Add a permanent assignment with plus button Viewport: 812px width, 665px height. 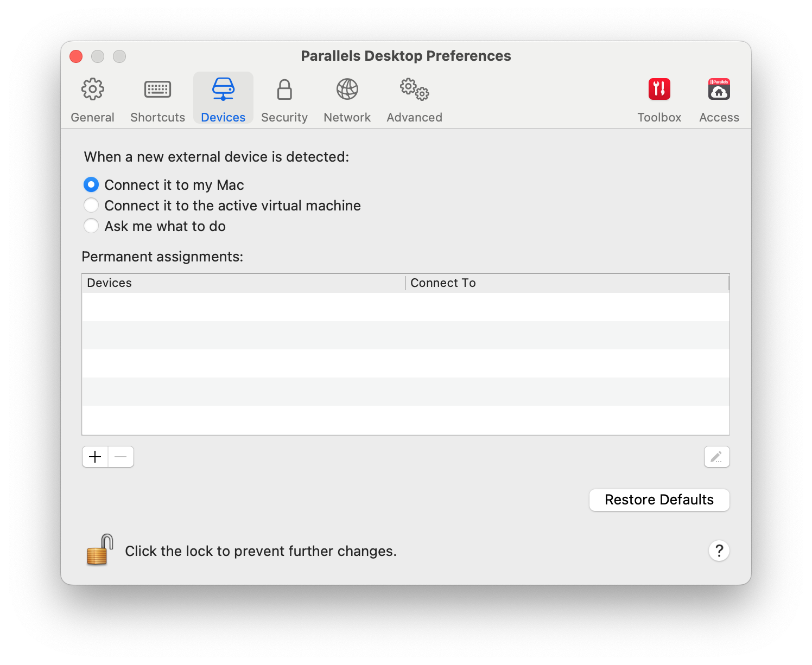point(95,457)
